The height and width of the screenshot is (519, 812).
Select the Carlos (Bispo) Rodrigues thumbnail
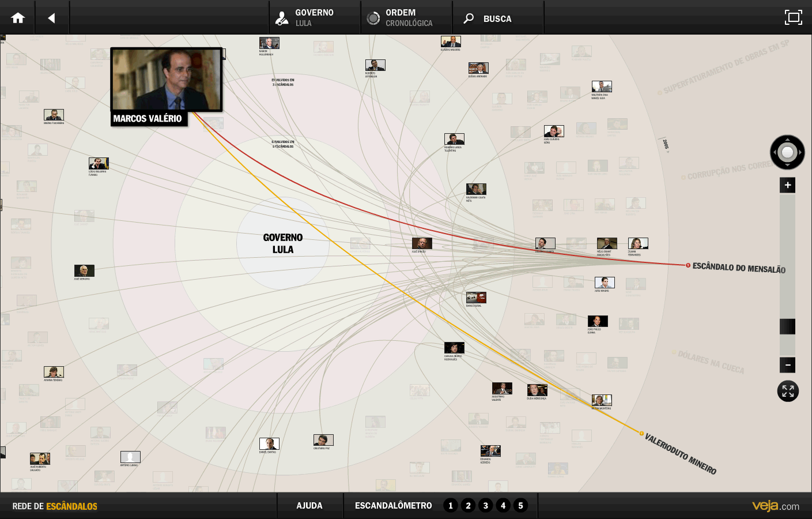pos(454,348)
